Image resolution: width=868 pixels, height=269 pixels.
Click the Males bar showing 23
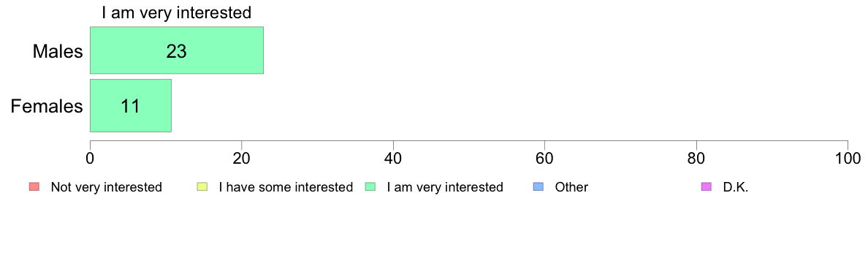177,50
